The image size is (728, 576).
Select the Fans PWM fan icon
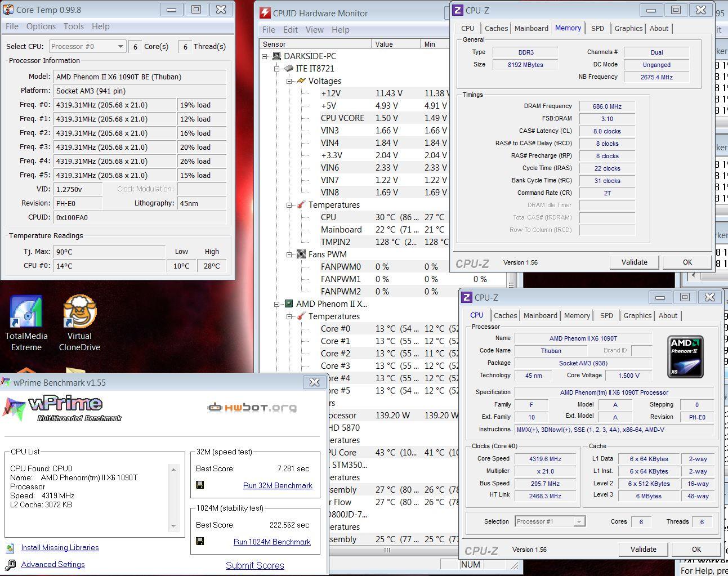coord(301,254)
